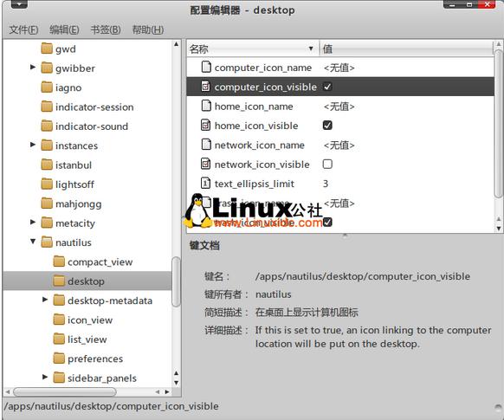Enable the network_icon_visible checkbox
This screenshot has width=504, height=420.
pos(327,164)
